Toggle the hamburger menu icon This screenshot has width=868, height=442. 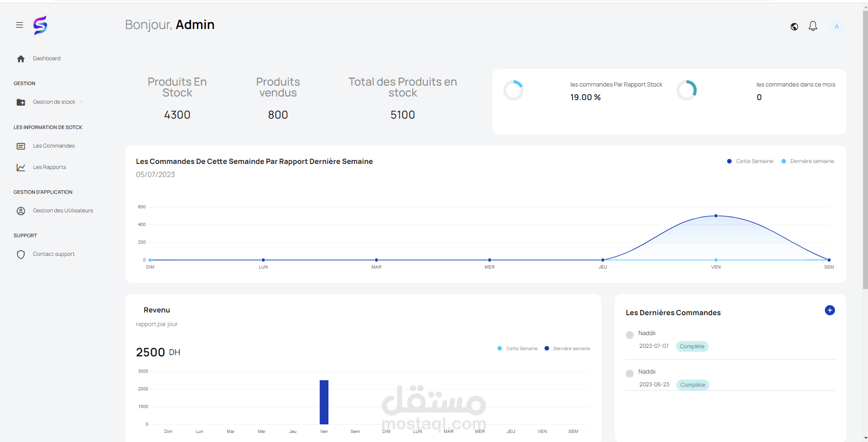19,25
